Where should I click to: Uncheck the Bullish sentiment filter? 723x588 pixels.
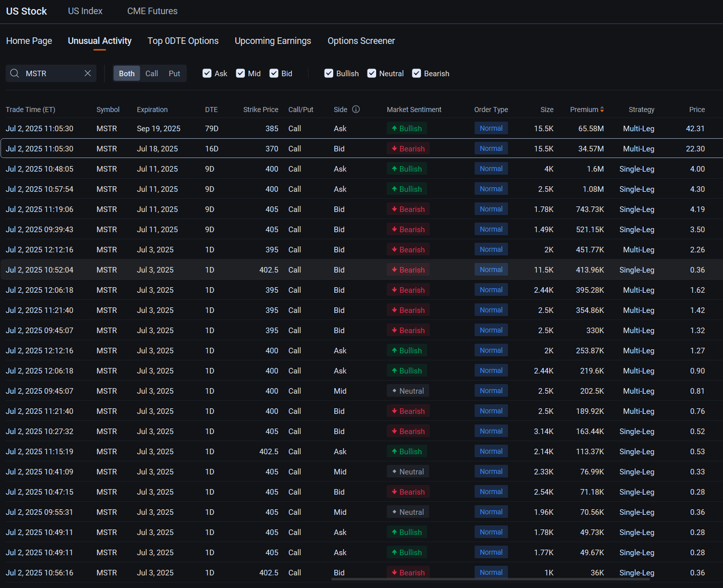(x=329, y=73)
